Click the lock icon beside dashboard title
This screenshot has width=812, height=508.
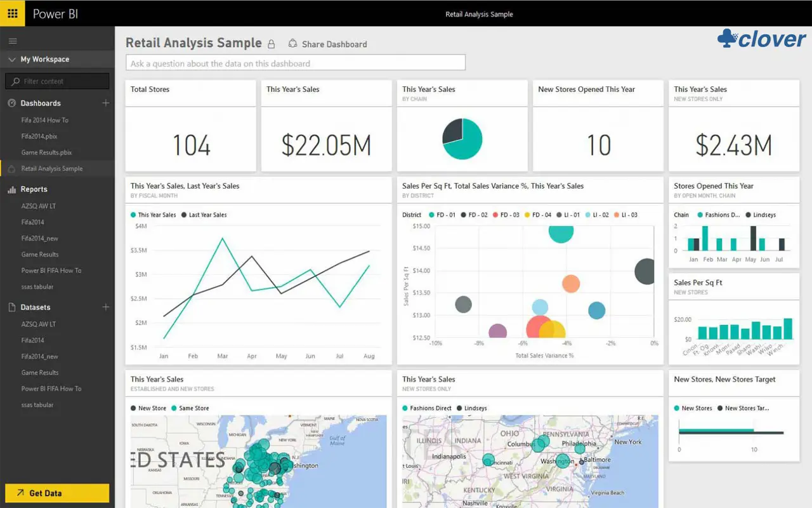click(x=272, y=44)
